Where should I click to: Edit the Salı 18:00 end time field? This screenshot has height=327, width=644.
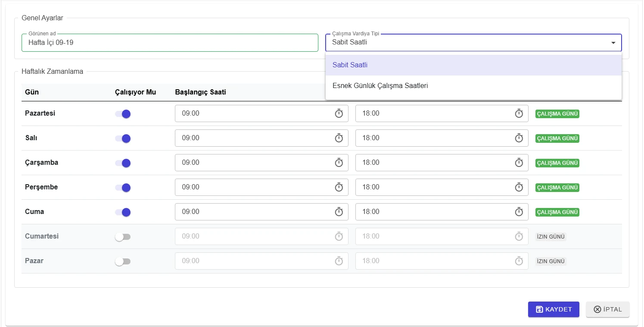tap(442, 138)
